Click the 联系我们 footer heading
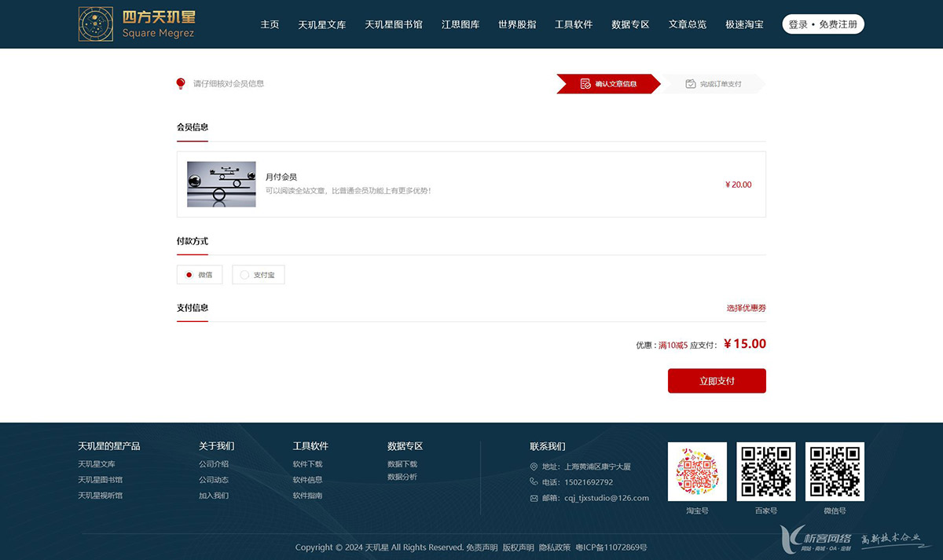Image resolution: width=943 pixels, height=560 pixels. (548, 446)
